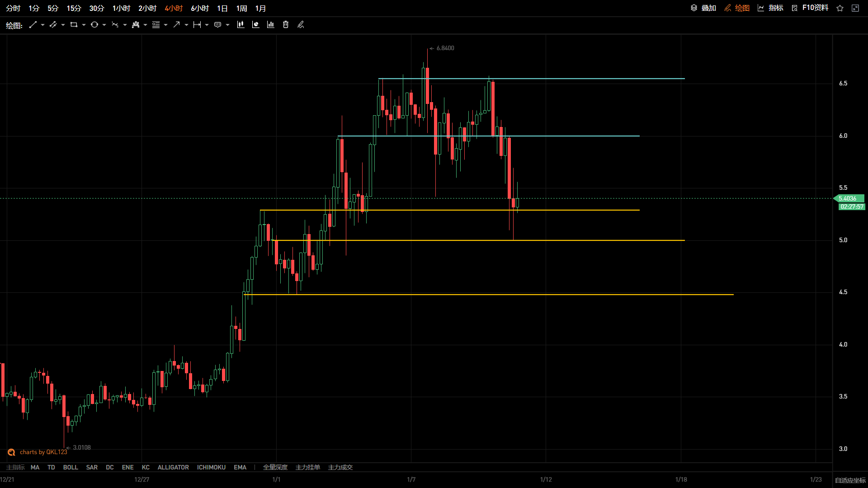Image resolution: width=868 pixels, height=488 pixels.
Task: Select the upper cyan horizontal resistance line
Action: [531, 79]
